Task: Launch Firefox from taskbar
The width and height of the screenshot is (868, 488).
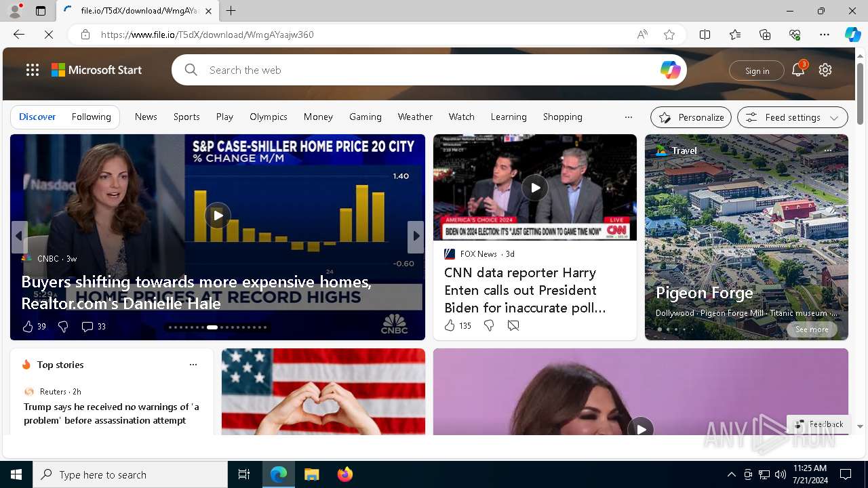Action: pyautogui.click(x=344, y=474)
